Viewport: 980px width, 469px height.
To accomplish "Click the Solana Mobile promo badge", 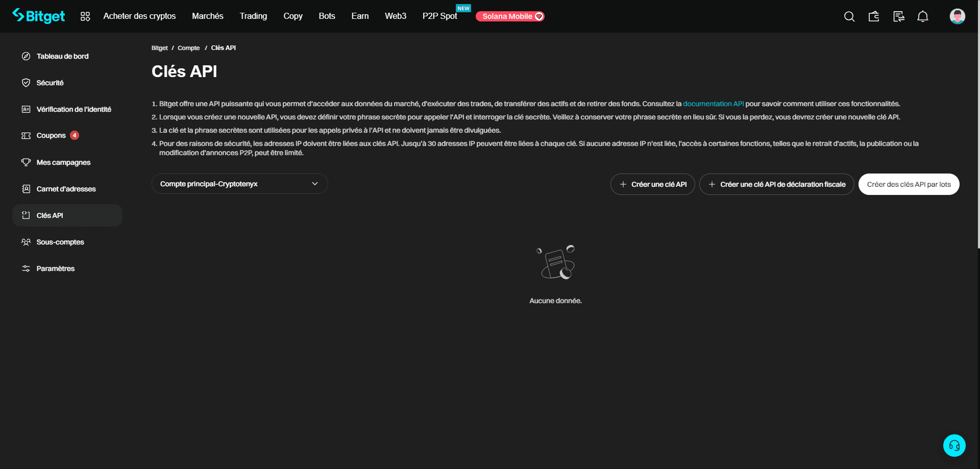I will point(510,16).
